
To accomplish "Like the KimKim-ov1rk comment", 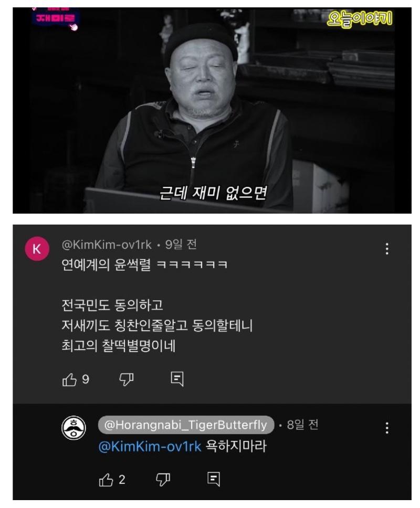I will [x=69, y=379].
